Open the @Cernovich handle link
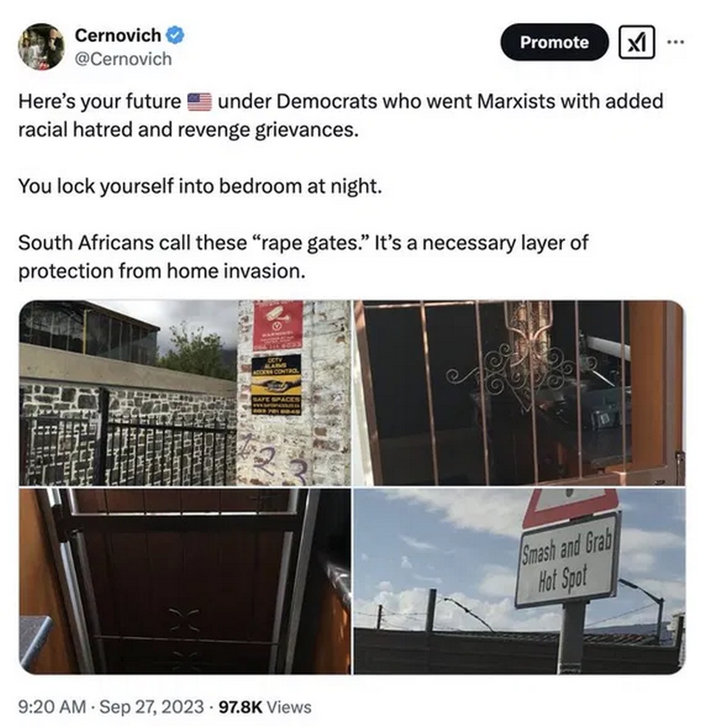This screenshot has height=728, width=701. [123, 59]
